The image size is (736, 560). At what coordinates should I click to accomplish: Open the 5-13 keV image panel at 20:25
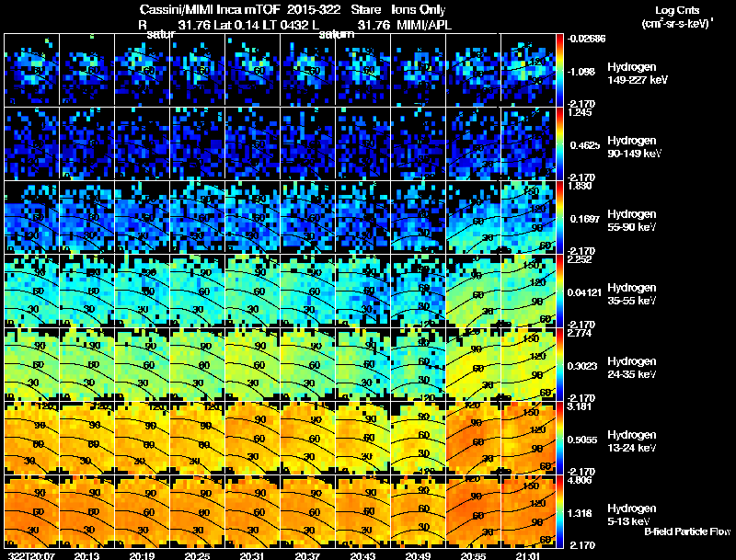(x=197, y=511)
